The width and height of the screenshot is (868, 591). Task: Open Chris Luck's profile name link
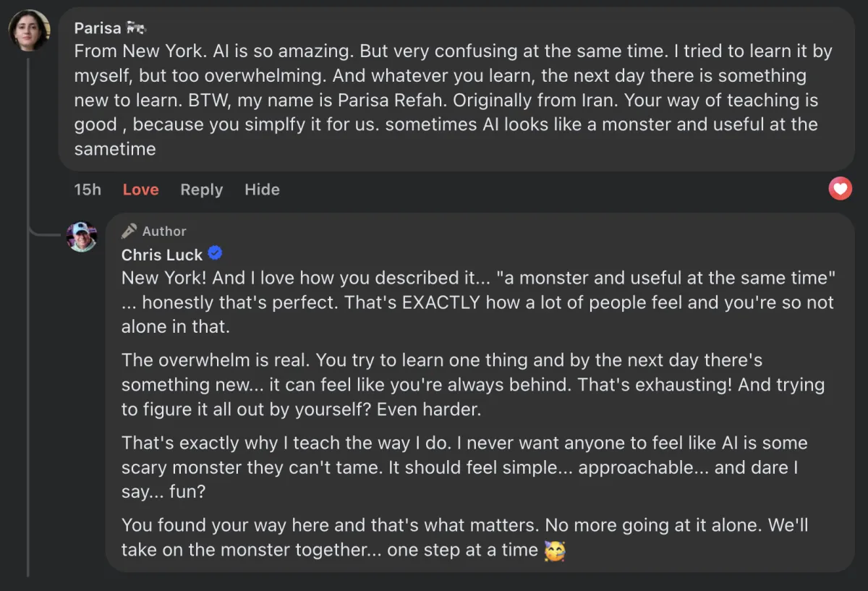click(x=162, y=255)
